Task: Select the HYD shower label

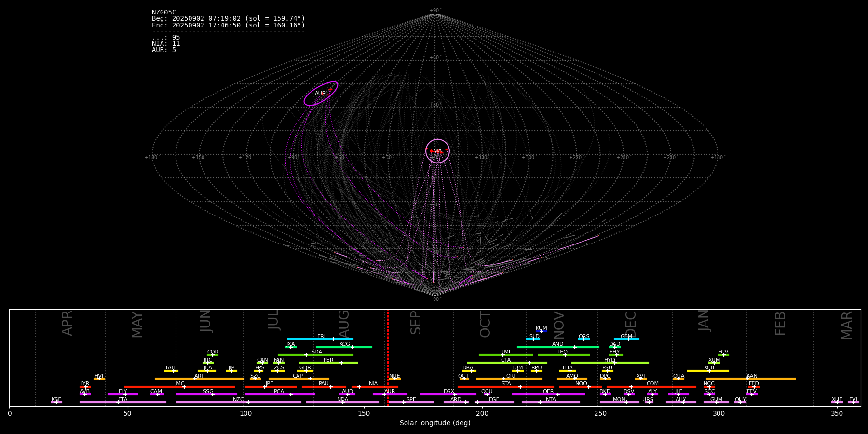Action: click(x=610, y=360)
